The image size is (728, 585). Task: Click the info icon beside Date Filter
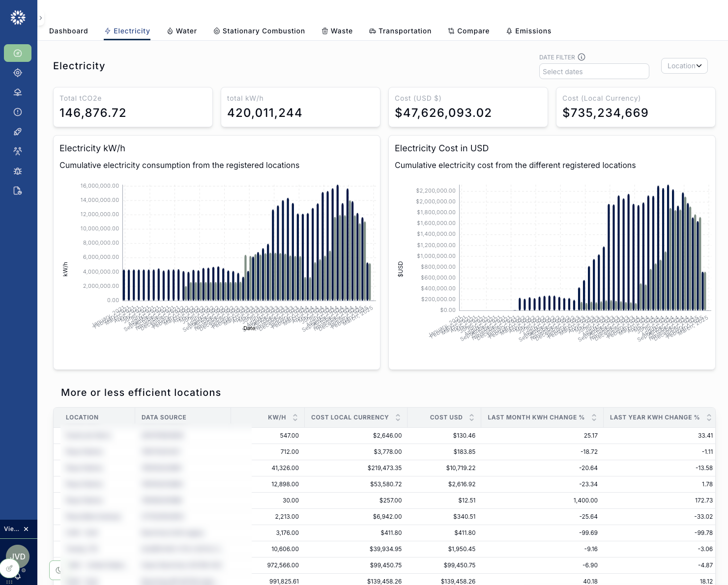coord(582,57)
